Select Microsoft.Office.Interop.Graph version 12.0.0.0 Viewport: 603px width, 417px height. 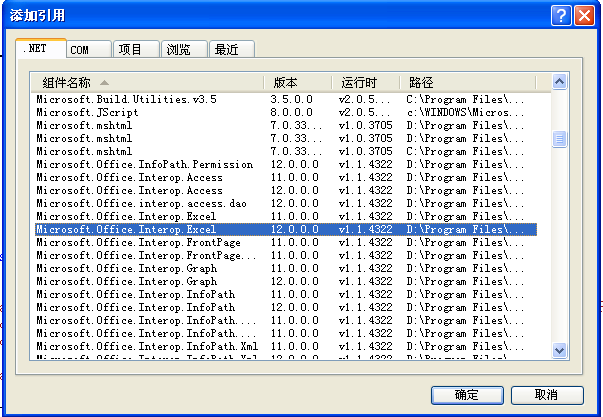(x=286, y=281)
